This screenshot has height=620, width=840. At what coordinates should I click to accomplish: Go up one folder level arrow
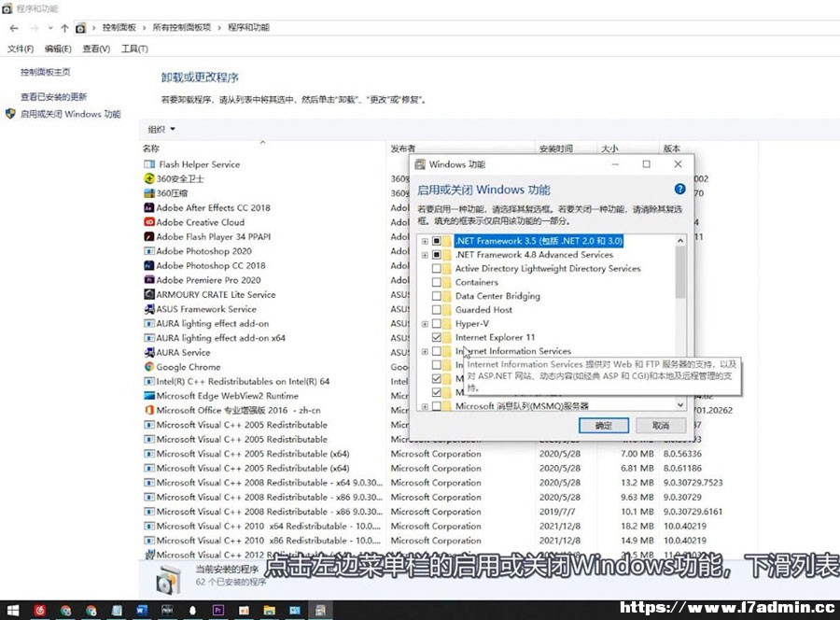pos(64,28)
